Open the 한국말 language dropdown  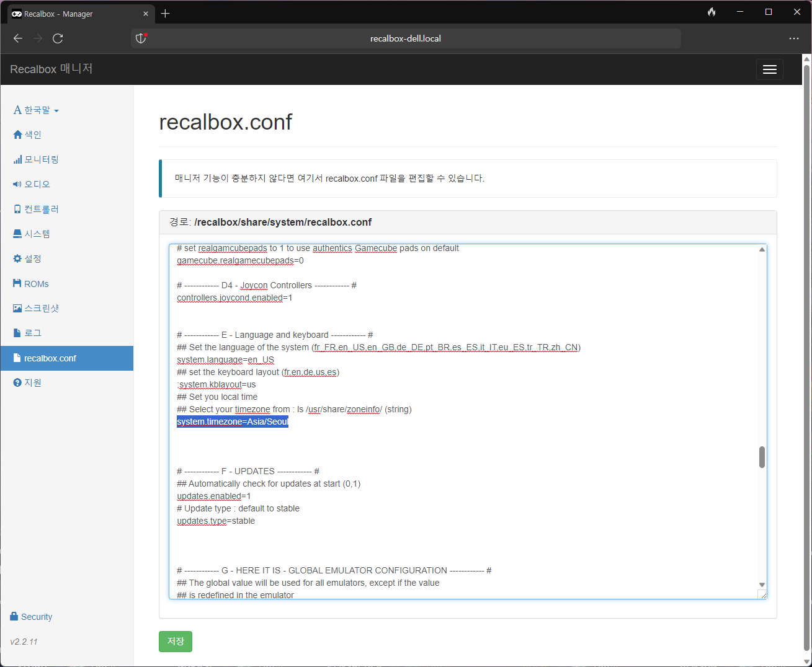pos(37,110)
